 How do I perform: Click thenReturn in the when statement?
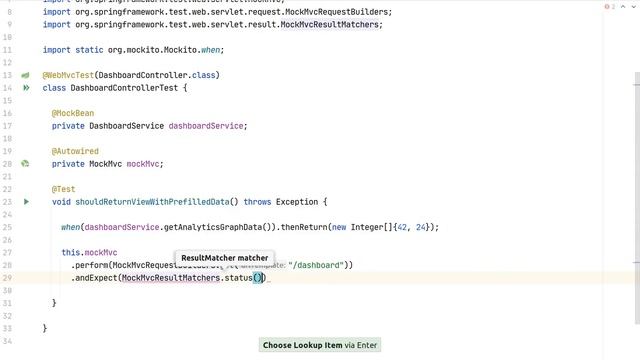[304, 227]
